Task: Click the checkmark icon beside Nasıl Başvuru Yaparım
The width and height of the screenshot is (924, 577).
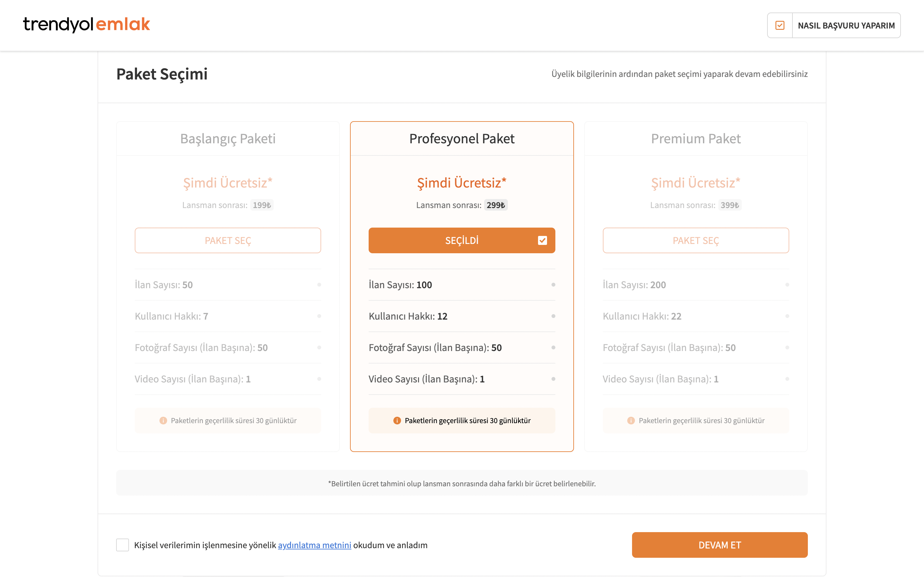Action: click(780, 26)
